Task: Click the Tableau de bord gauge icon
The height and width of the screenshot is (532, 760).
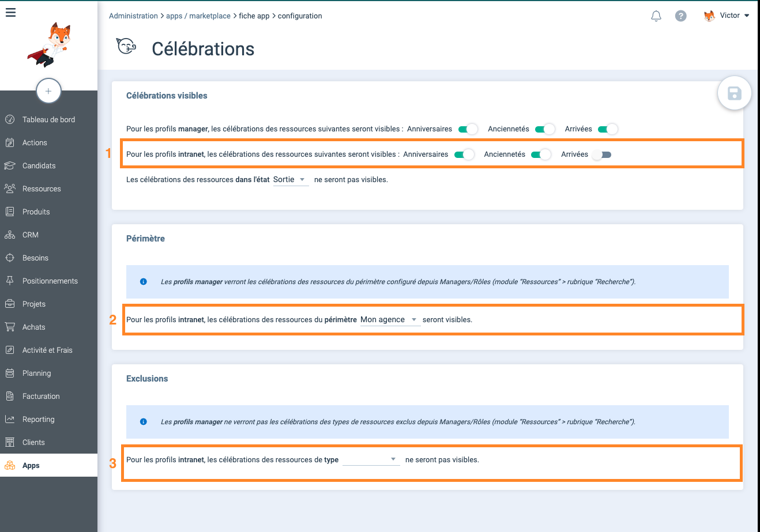Action: pos(10,119)
